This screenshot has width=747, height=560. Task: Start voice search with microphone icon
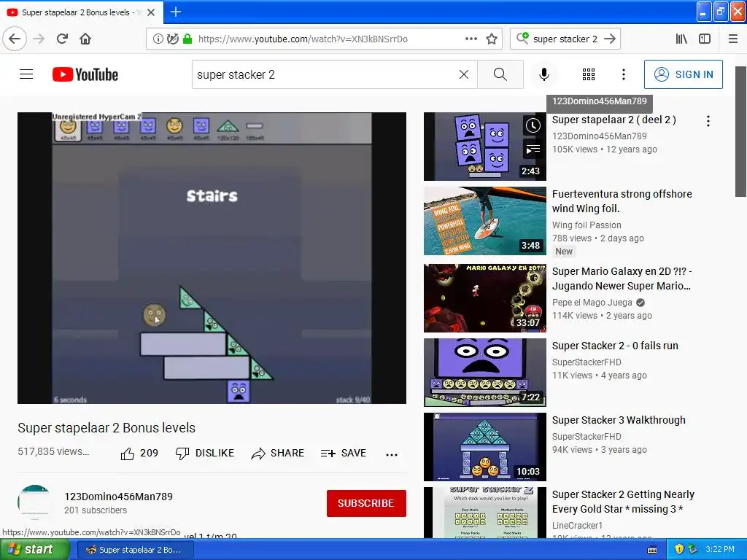(544, 74)
